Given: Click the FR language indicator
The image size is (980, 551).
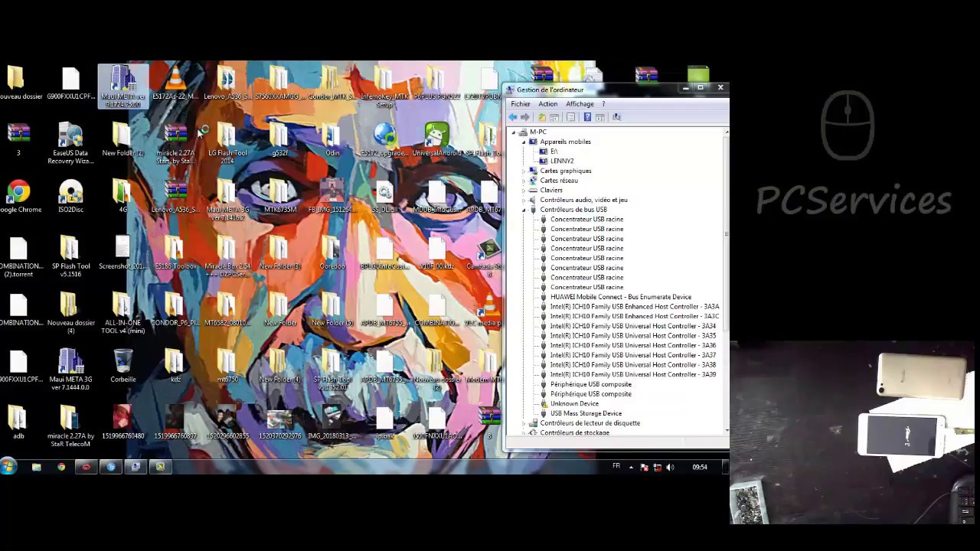Looking at the screenshot, I should pyautogui.click(x=616, y=466).
